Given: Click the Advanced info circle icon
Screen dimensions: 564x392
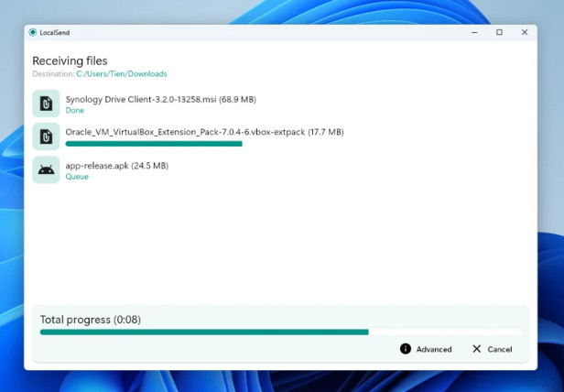Looking at the screenshot, I should 406,349.
